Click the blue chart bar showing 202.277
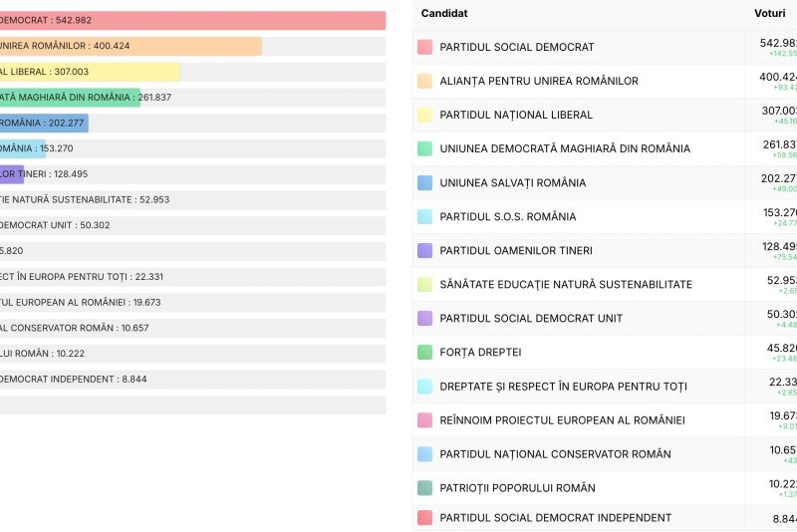This screenshot has height=532, width=797. pyautogui.click(x=44, y=123)
